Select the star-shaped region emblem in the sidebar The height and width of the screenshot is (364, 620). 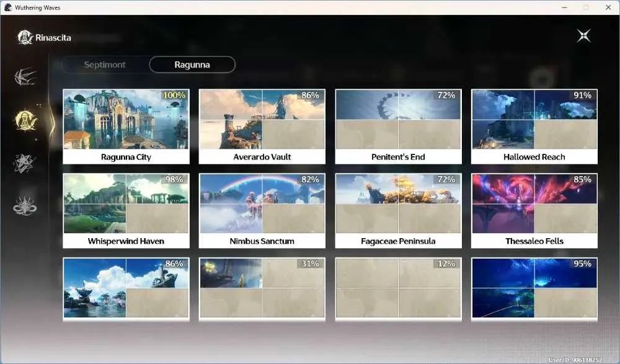[24, 163]
